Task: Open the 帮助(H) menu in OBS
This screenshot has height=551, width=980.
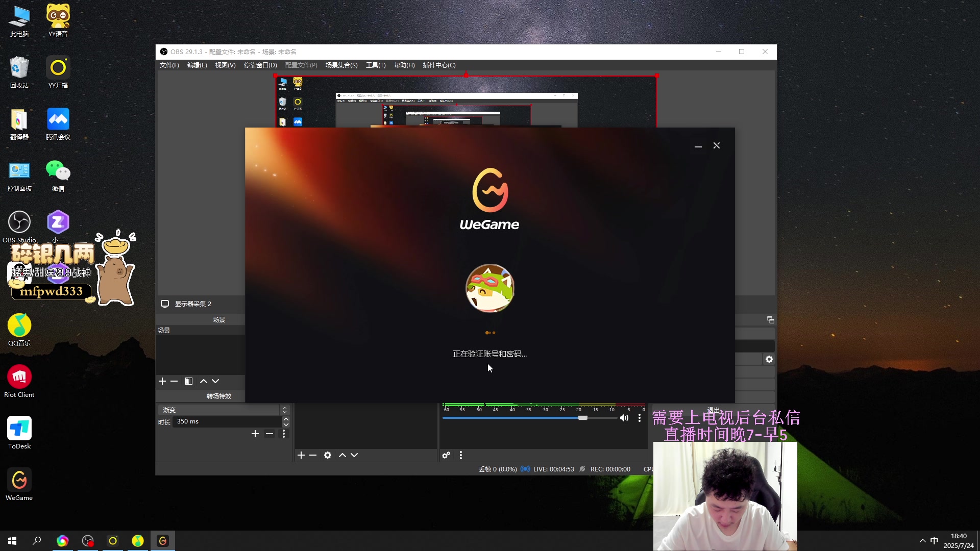Action: [404, 65]
